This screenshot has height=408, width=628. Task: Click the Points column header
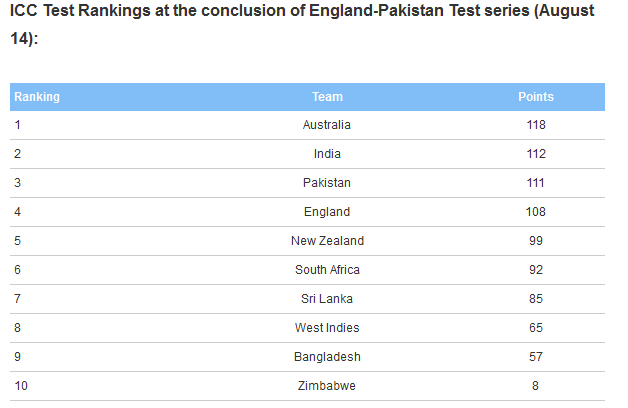coord(535,97)
